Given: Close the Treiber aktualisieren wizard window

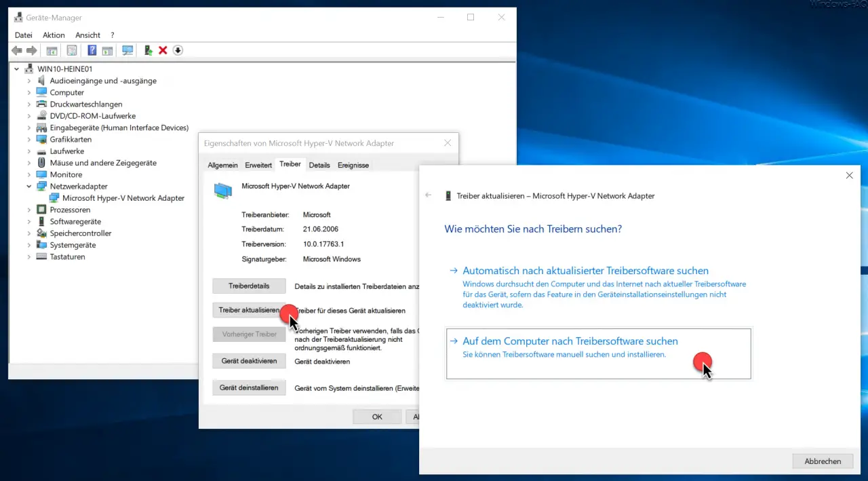Looking at the screenshot, I should point(849,175).
